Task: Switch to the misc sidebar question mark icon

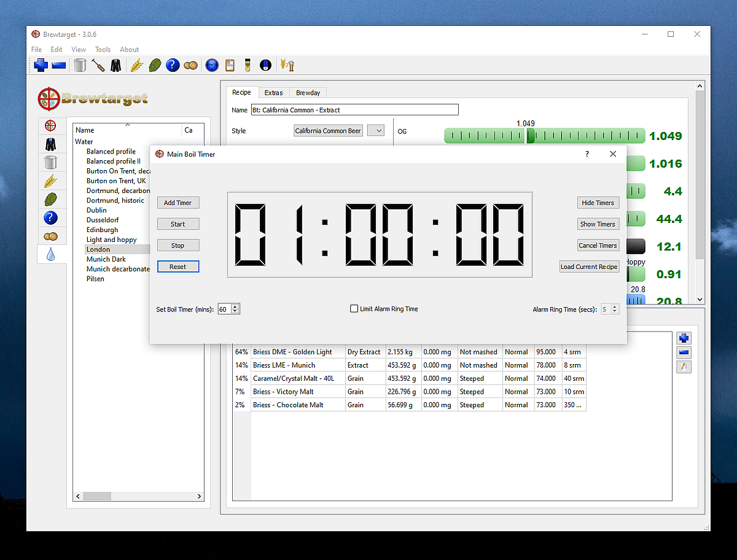Action: tap(50, 217)
